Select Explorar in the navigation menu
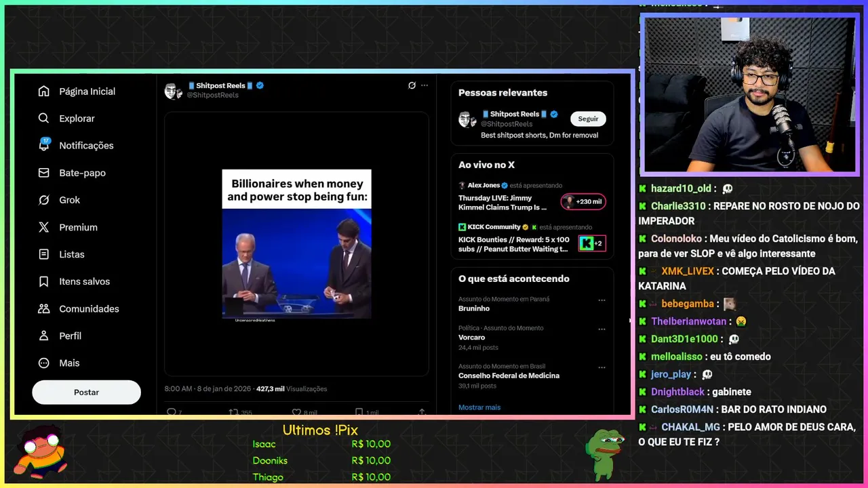 (x=77, y=119)
